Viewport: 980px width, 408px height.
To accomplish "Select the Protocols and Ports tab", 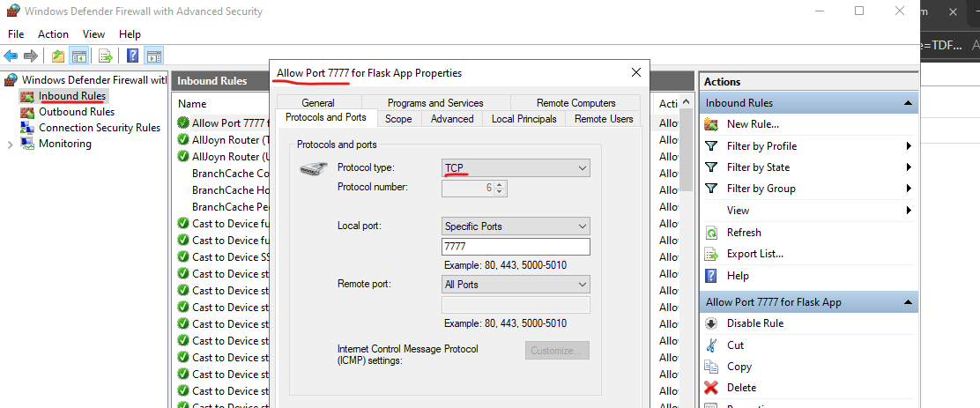I will 325,117.
